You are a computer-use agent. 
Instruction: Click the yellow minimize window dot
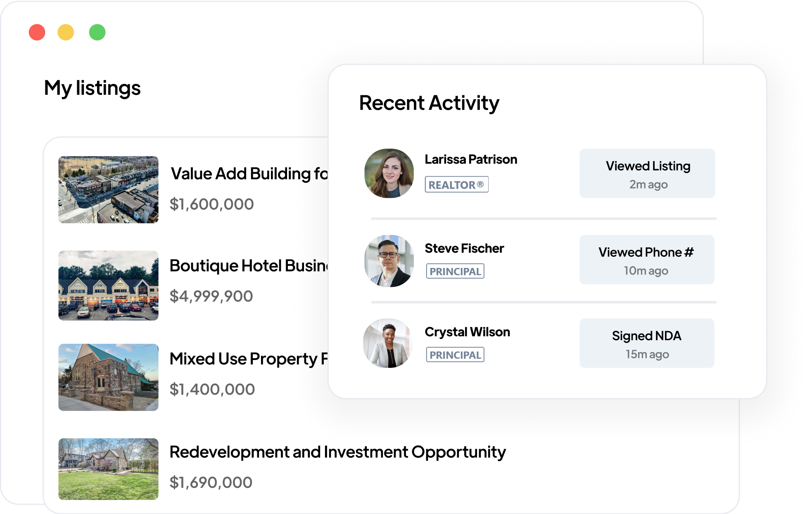[66, 32]
